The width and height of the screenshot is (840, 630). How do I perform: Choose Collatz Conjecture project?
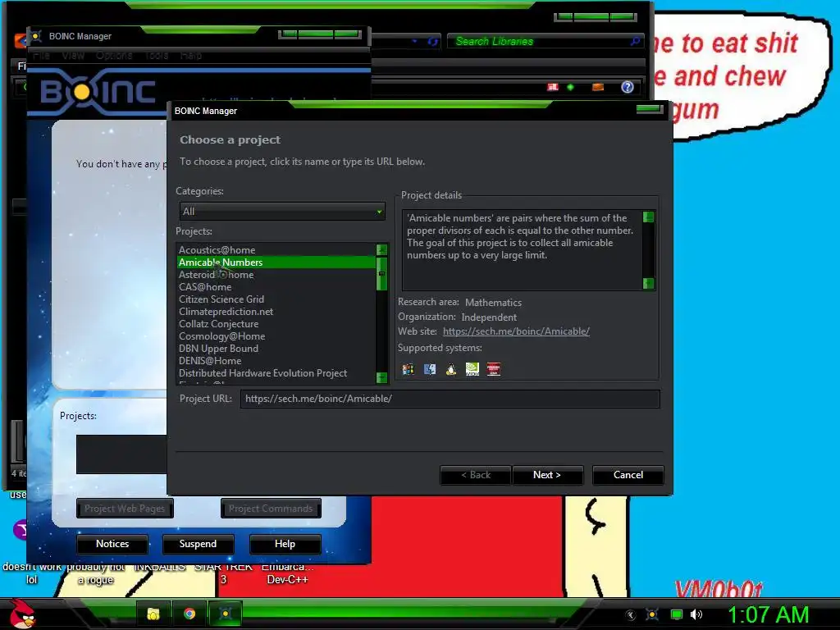[276, 323]
